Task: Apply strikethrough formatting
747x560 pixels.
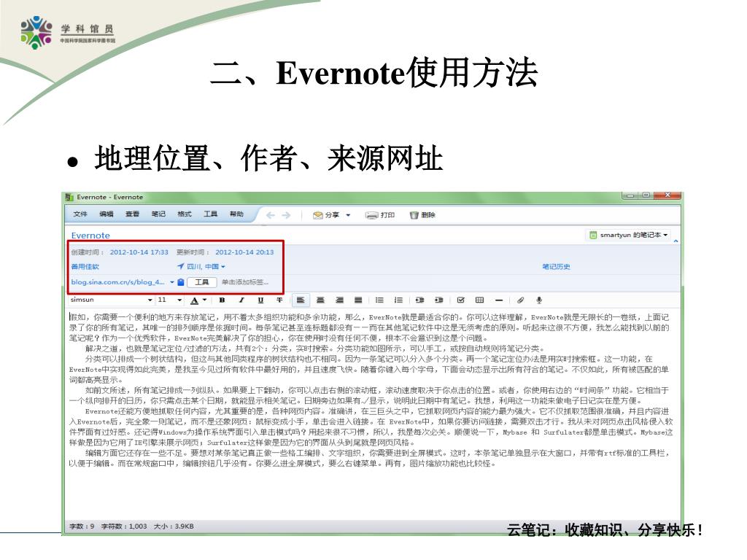Action: (x=279, y=300)
